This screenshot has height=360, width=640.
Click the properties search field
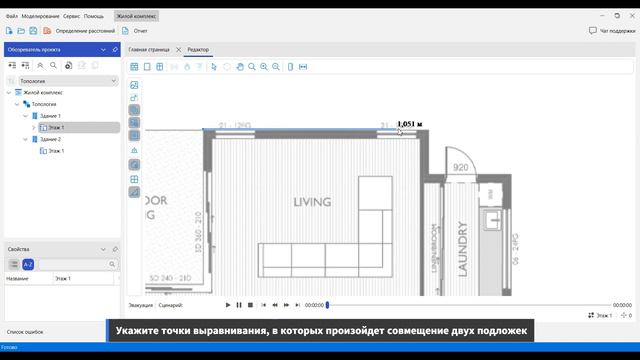point(78,264)
